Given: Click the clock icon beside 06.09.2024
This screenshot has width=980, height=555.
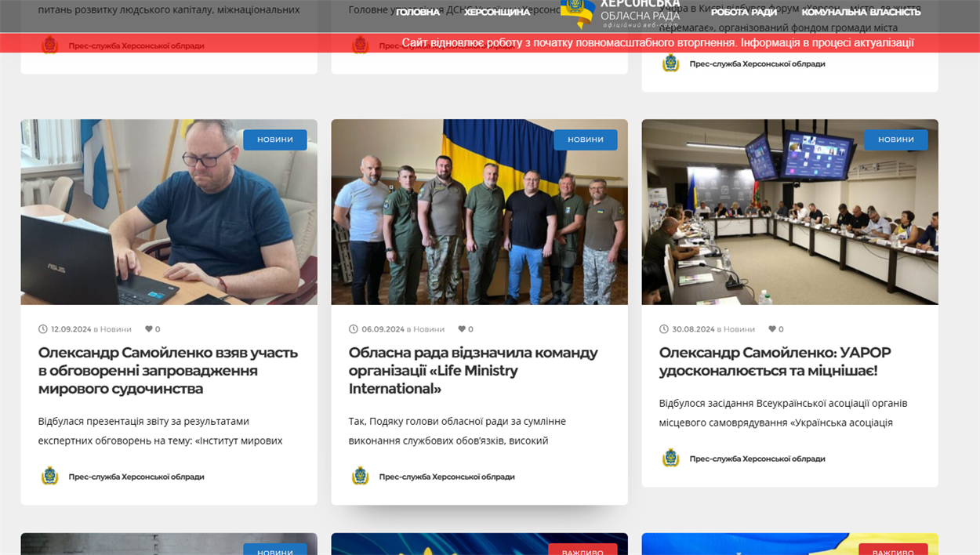Looking at the screenshot, I should (354, 329).
